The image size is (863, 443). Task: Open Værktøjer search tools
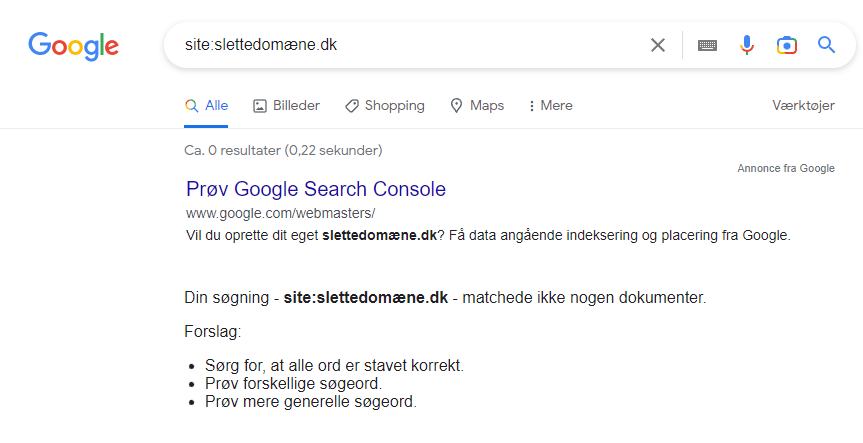[x=803, y=106]
